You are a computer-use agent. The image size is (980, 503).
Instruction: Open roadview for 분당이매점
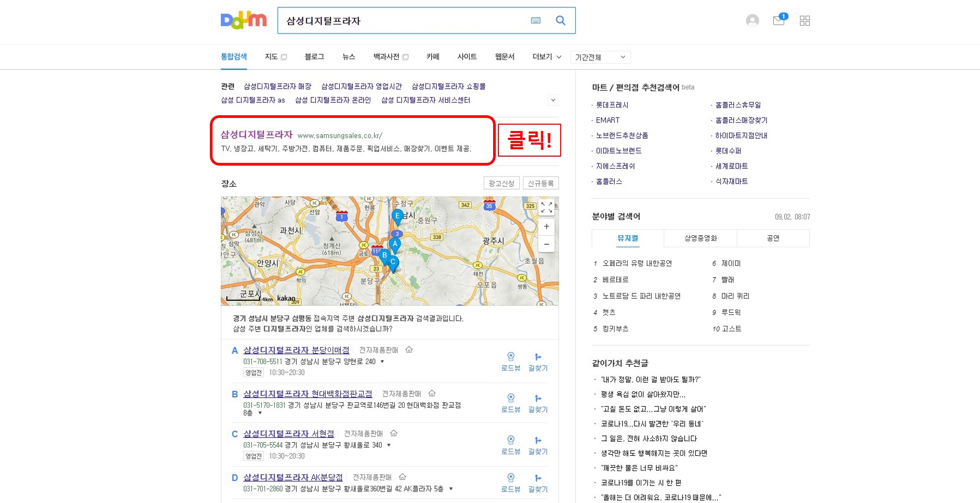[510, 362]
